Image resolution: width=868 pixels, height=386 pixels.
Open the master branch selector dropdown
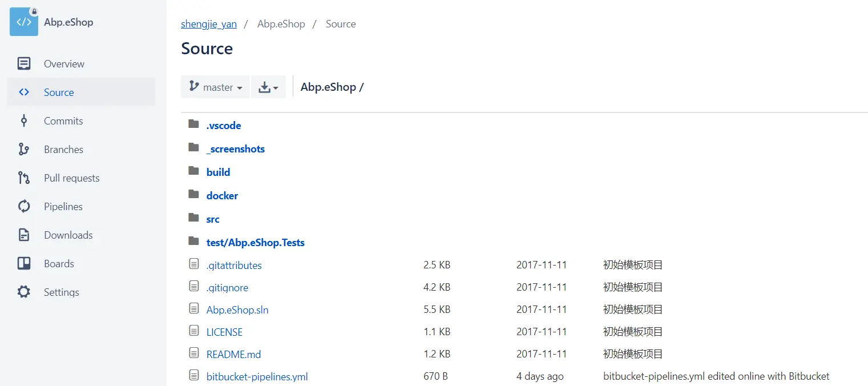tap(215, 87)
